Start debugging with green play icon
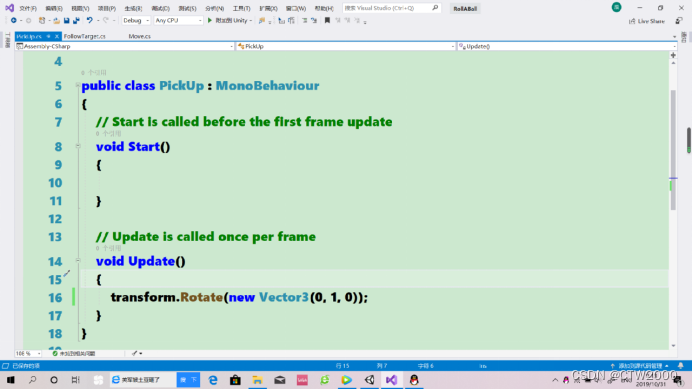The image size is (693, 390). point(210,20)
